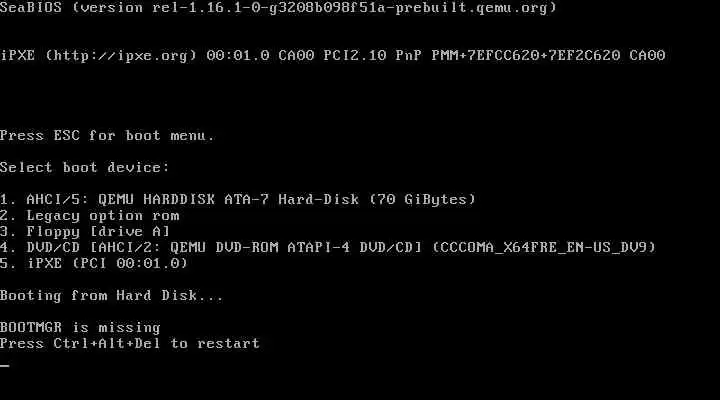Select boot entry 1 AHCI/5 QEMU HARDDISK
Screen dimensions: 720x400
click(238, 199)
